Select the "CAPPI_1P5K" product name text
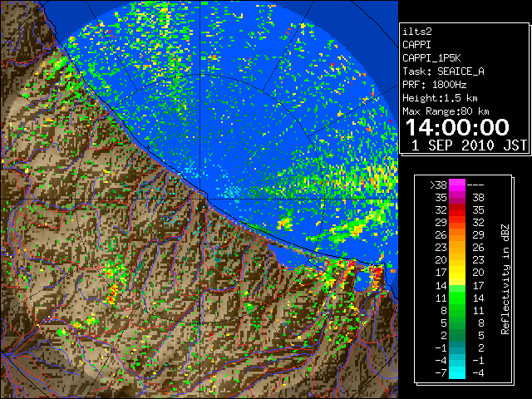Image resolution: width=532 pixels, height=399 pixels. 431,58
